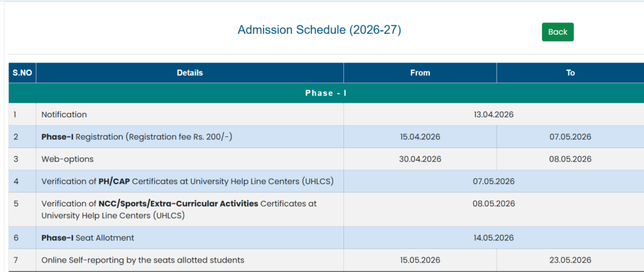Click Seat Allotment date 14.05.2026
The image size is (644, 272).
(x=494, y=237)
